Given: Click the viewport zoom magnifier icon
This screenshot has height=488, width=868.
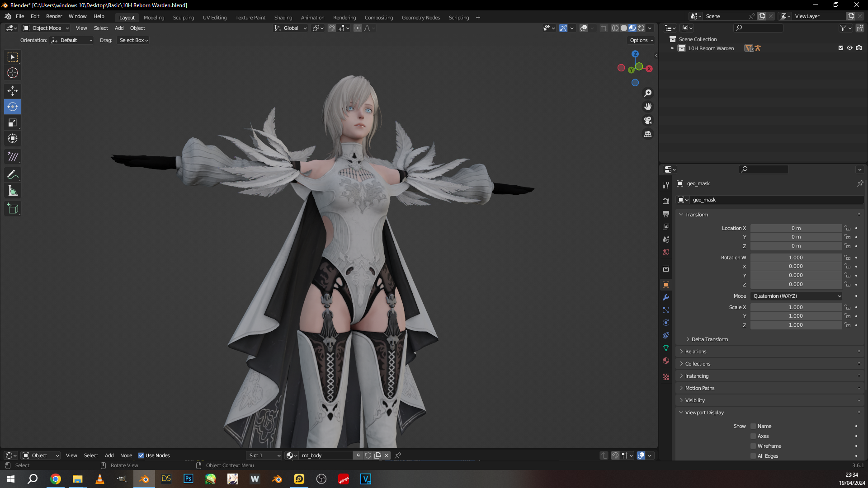Looking at the screenshot, I should 648,93.
